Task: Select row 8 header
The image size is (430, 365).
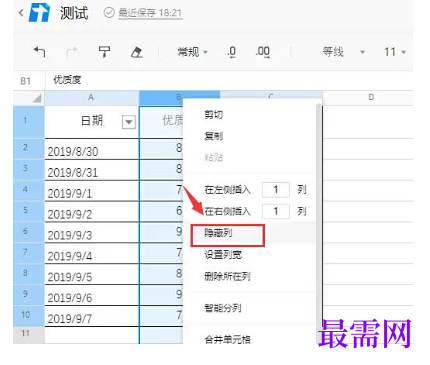Action: point(29,274)
